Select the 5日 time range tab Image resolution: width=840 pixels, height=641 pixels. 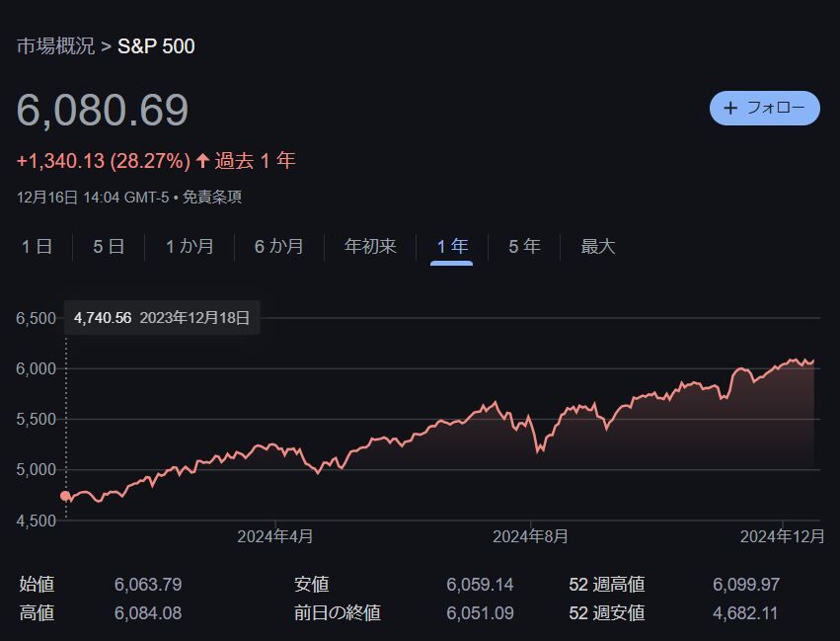pos(109,247)
